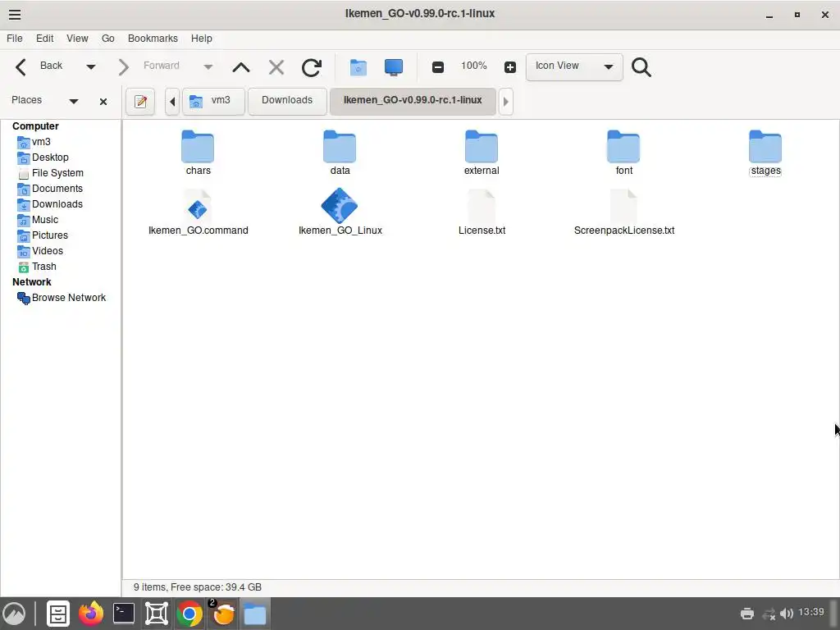
Task: Click the Computer monitor toolbar icon
Action: pos(393,67)
